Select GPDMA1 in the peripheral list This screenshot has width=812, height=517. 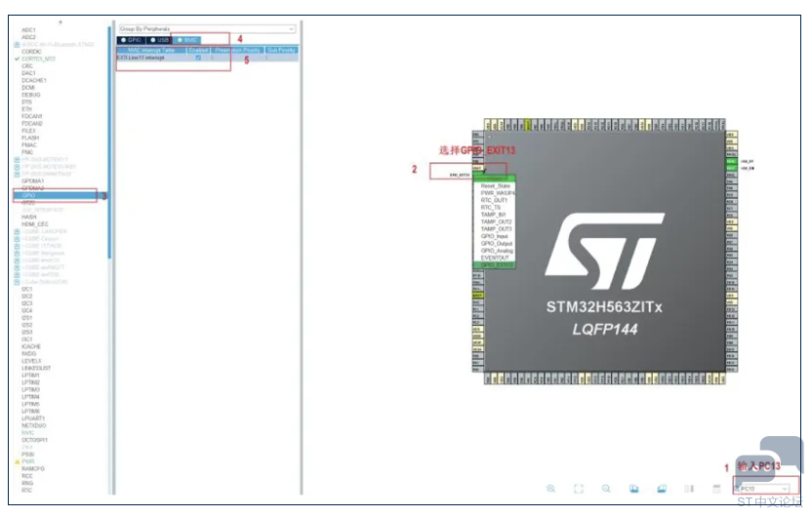click(32, 181)
